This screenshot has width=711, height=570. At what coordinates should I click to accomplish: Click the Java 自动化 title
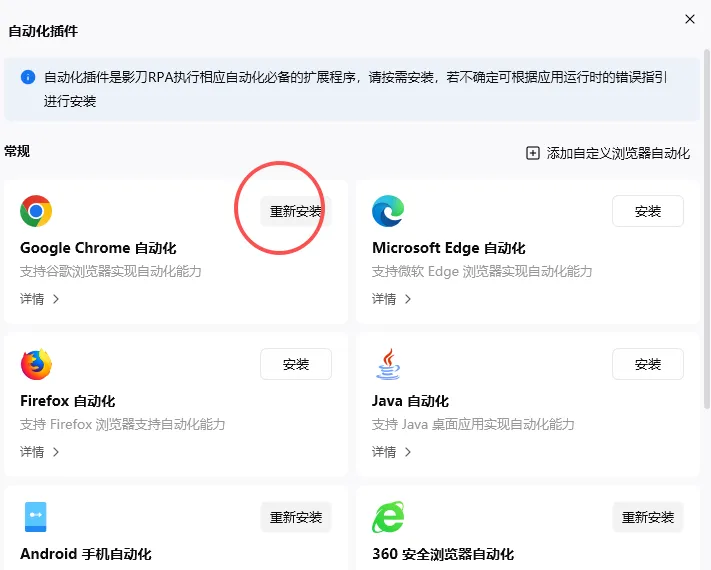pos(410,401)
